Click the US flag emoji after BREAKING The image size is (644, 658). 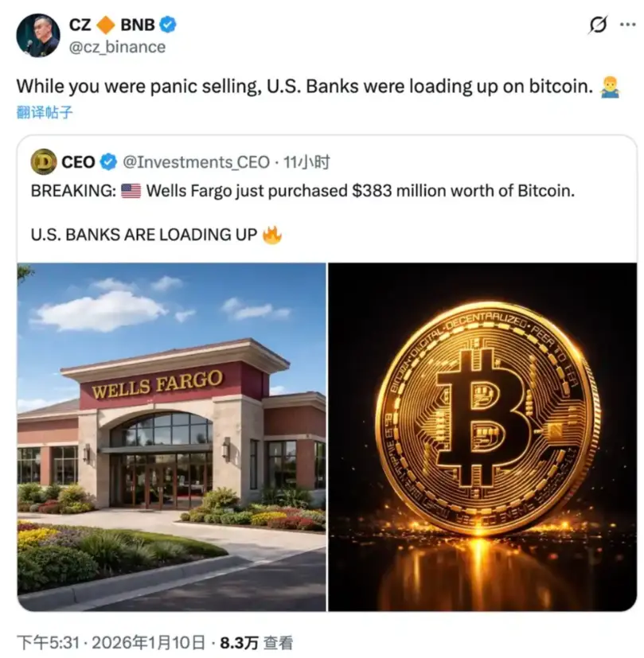click(131, 191)
